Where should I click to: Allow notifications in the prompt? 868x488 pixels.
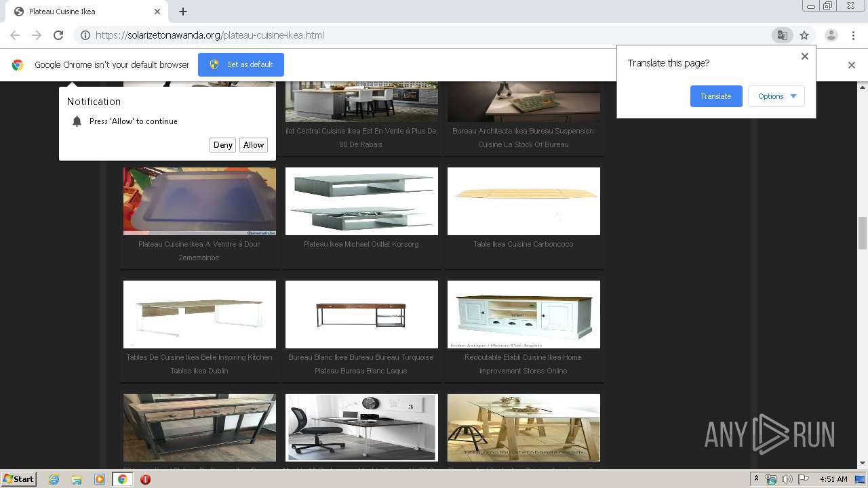(254, 145)
